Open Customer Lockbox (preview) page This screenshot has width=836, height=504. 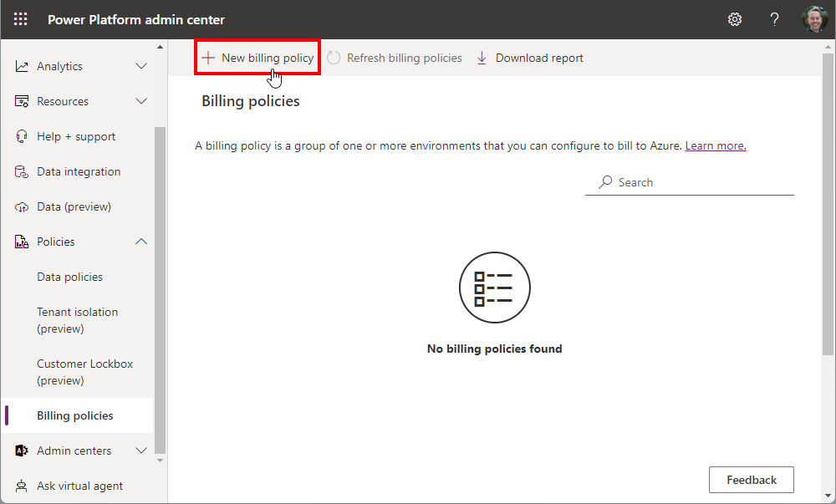(x=84, y=372)
